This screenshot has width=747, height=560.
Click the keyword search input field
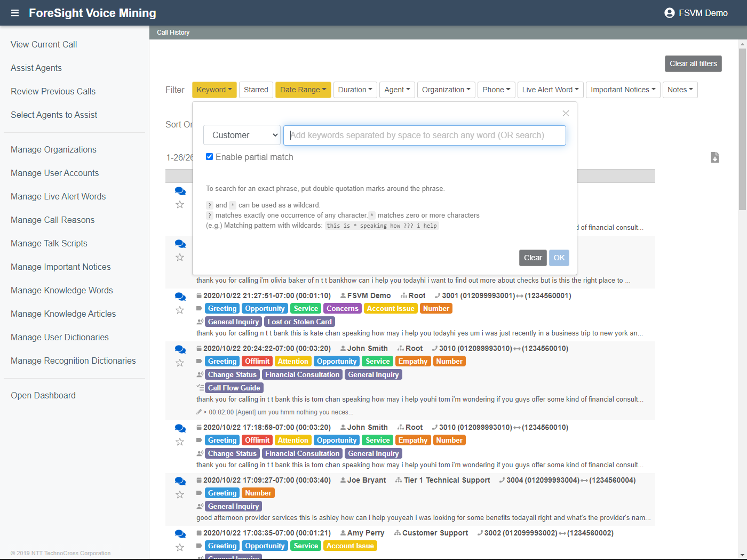coord(424,135)
